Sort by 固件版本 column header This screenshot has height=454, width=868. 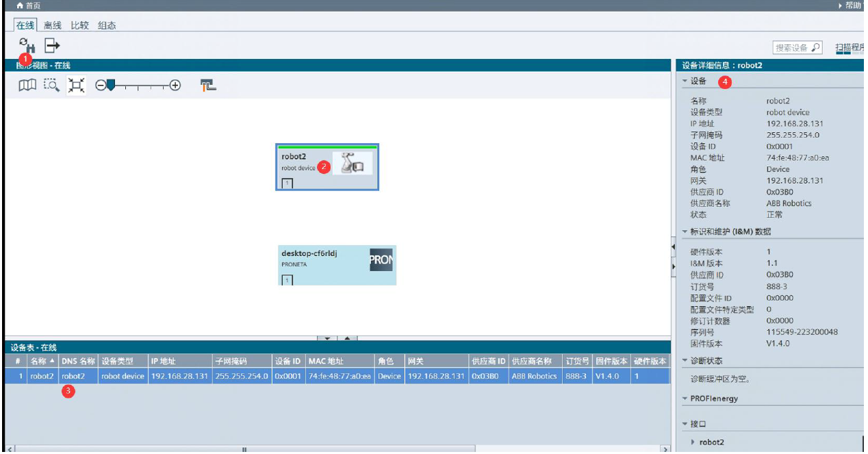pyautogui.click(x=611, y=361)
